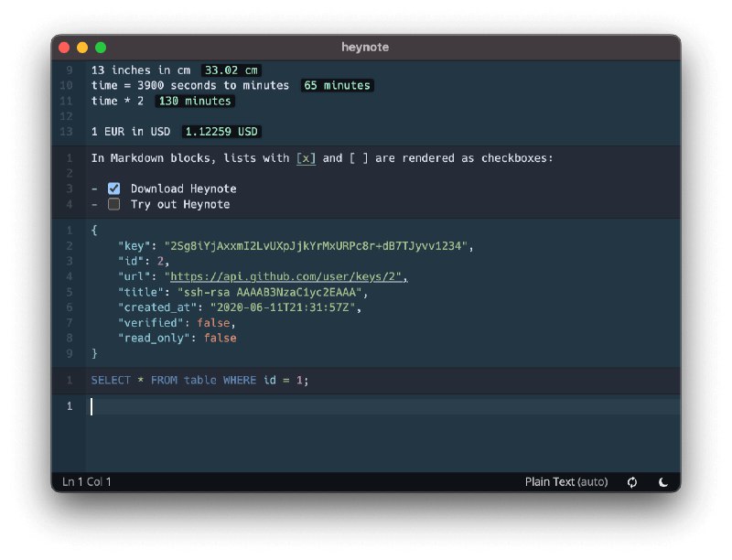Click the "65 minutes" result
The width and height of the screenshot is (732, 560).
point(337,85)
